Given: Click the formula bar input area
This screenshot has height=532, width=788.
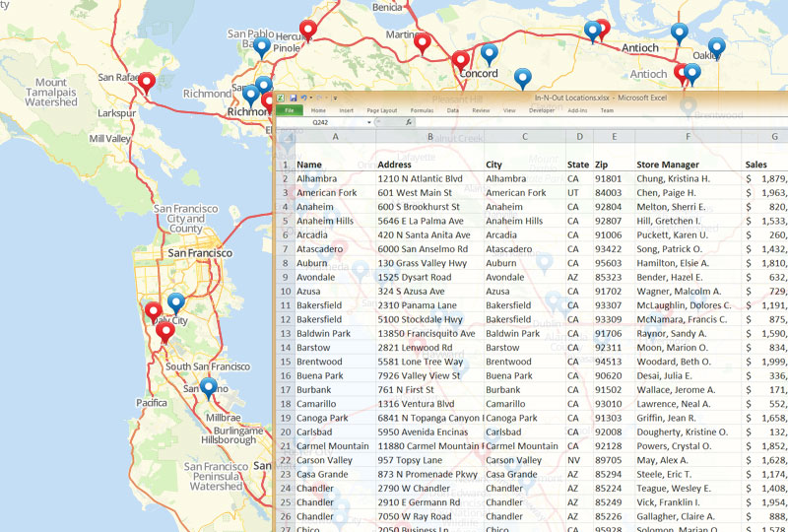Looking at the screenshot, I should pyautogui.click(x=601, y=122).
